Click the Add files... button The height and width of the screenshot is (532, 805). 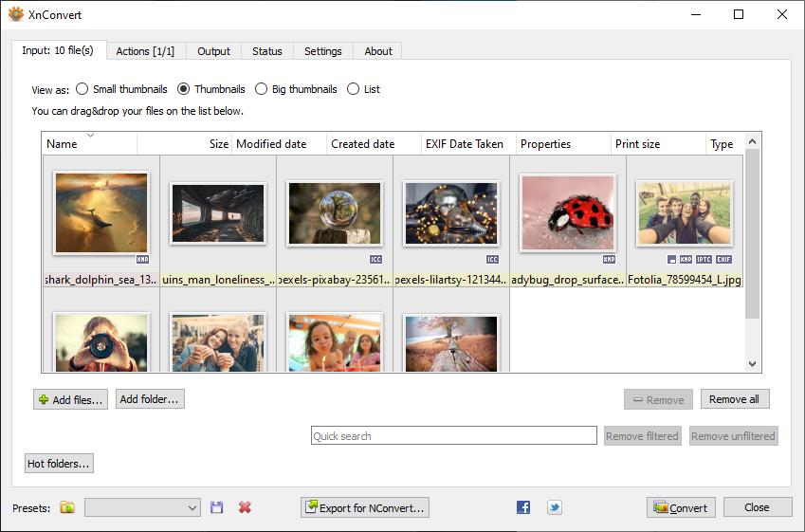pos(71,399)
